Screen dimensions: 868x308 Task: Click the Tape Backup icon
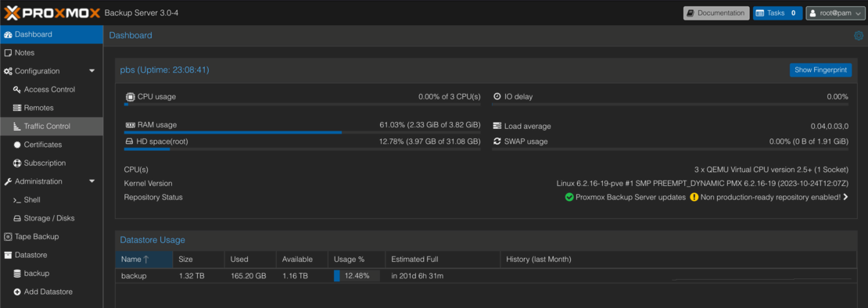pyautogui.click(x=8, y=237)
